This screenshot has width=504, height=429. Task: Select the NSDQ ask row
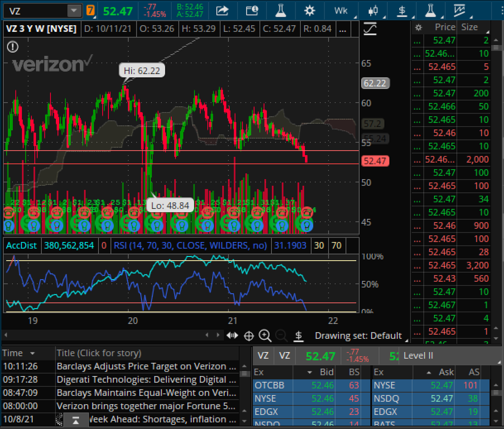(431, 398)
